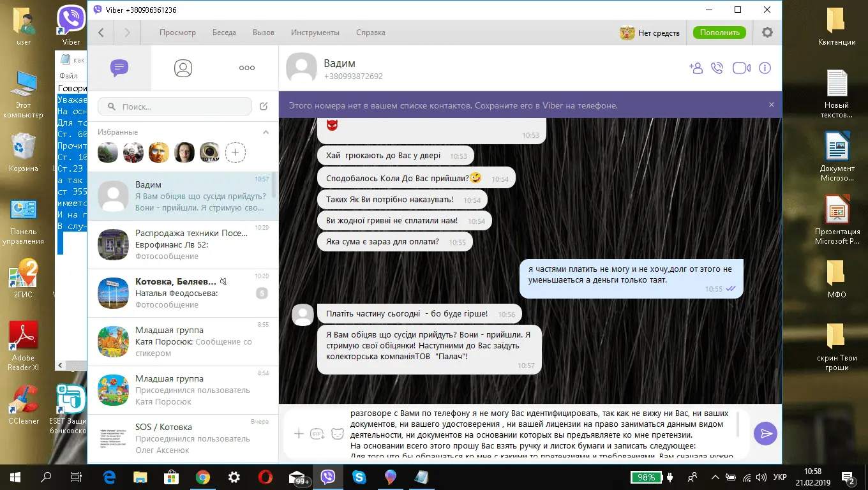Viewport: 868px width, 490px height.
Task: Open the GIF picker
Action: (x=317, y=434)
